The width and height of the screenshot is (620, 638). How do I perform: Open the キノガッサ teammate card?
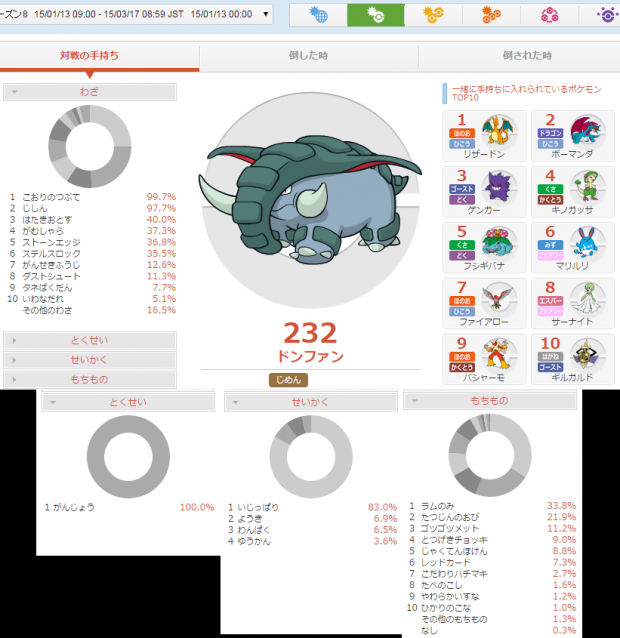coord(572,192)
